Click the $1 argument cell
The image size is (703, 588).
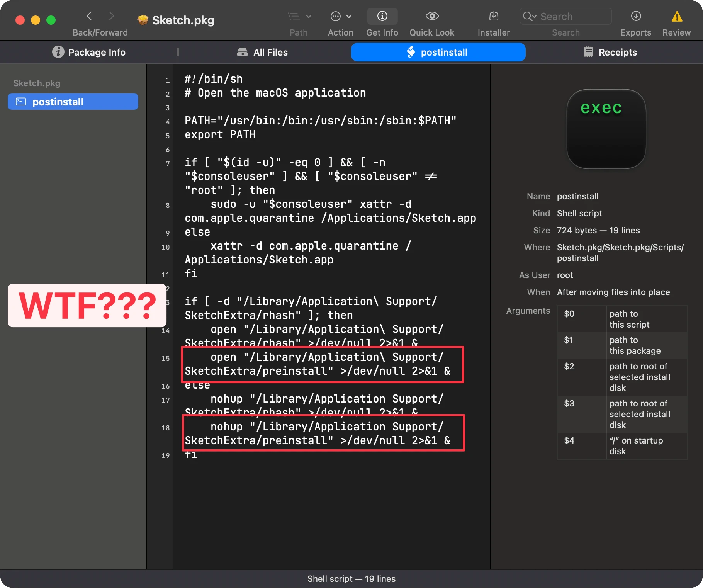(582, 345)
